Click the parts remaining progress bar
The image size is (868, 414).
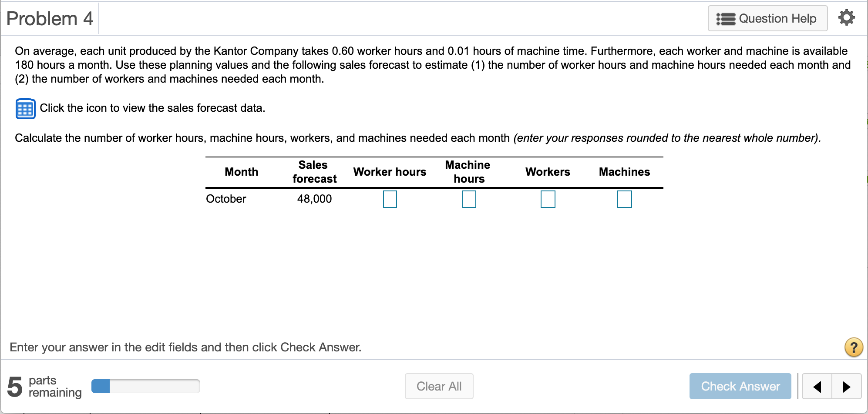[145, 386]
